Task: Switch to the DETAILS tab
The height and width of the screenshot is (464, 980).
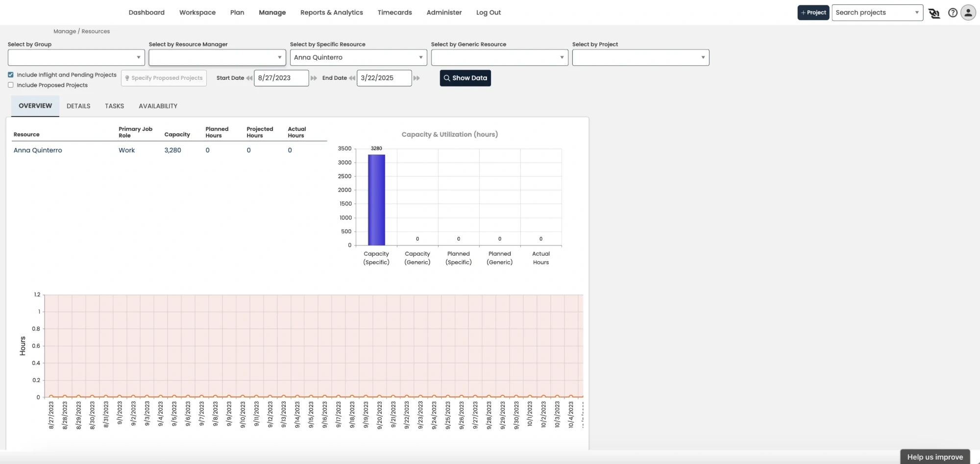Action: point(78,106)
